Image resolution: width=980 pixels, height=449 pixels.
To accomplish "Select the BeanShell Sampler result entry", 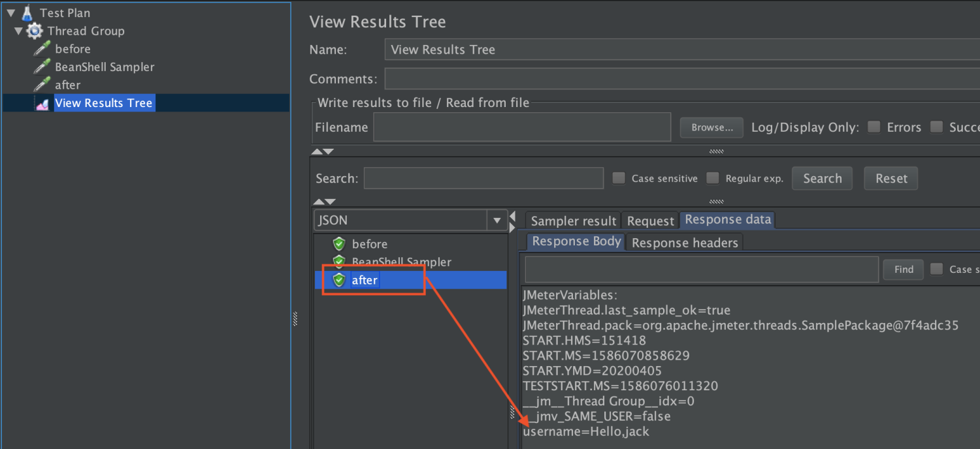I will pyautogui.click(x=401, y=262).
